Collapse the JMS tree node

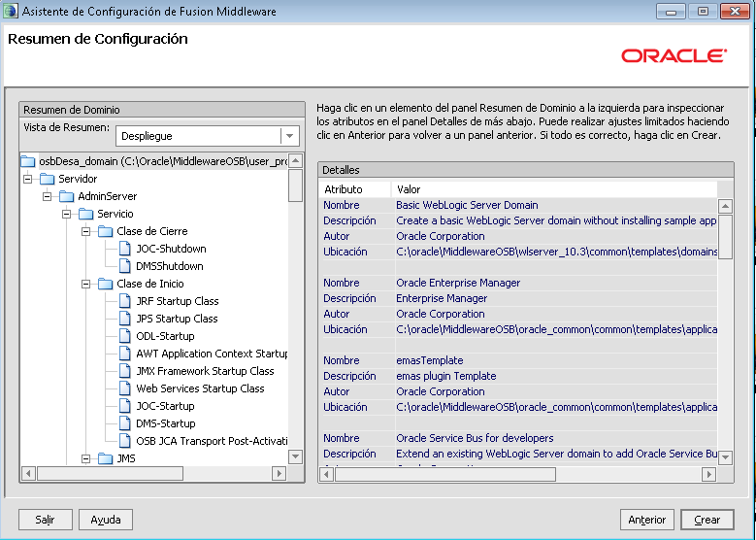point(85,458)
